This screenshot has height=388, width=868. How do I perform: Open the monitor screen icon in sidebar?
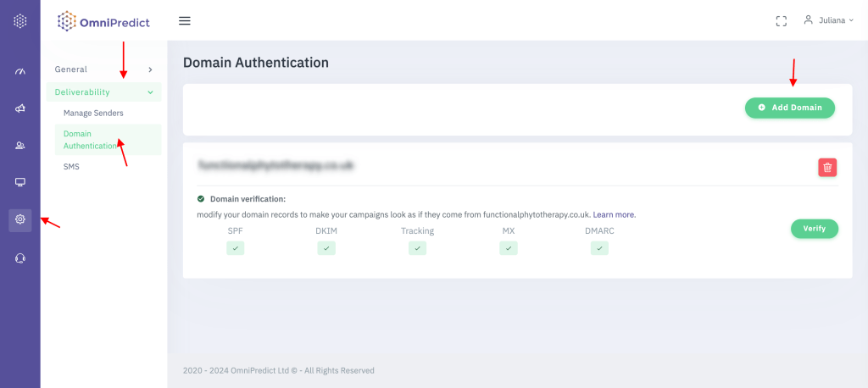click(x=20, y=182)
